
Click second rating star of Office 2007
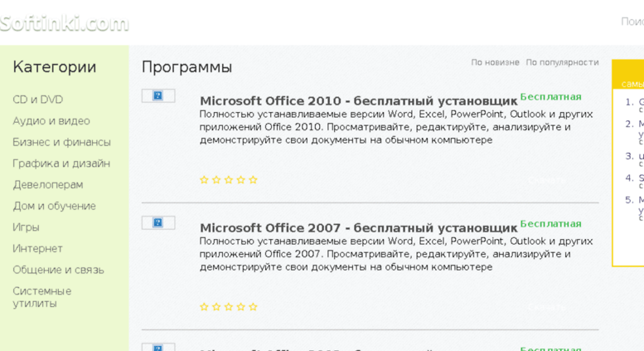pyautogui.click(x=216, y=307)
